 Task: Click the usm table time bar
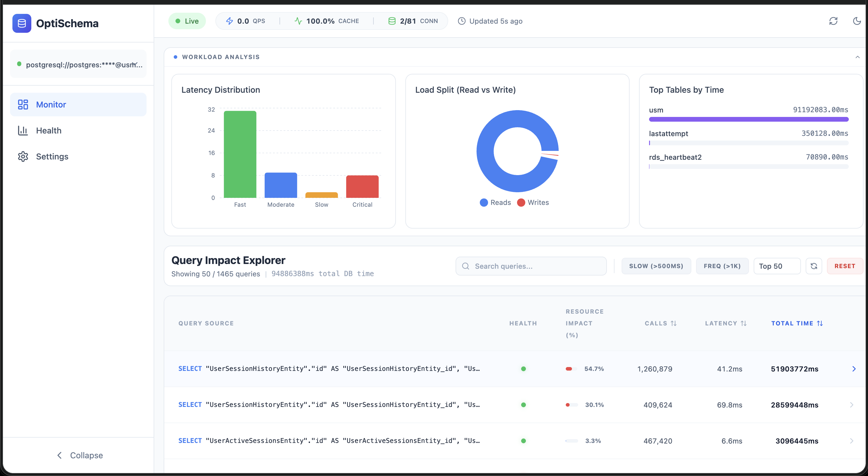(748, 119)
